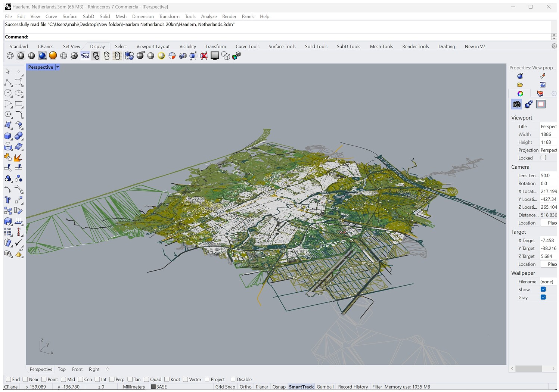Switch to the Mesh Tools toolbar tab
Screen dimensions: 559x392
coord(381,47)
